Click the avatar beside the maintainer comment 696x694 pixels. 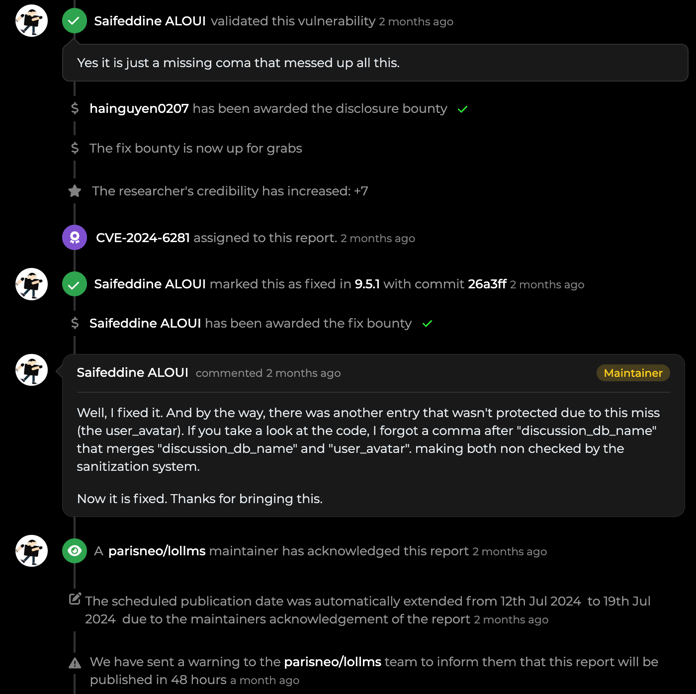tap(31, 370)
